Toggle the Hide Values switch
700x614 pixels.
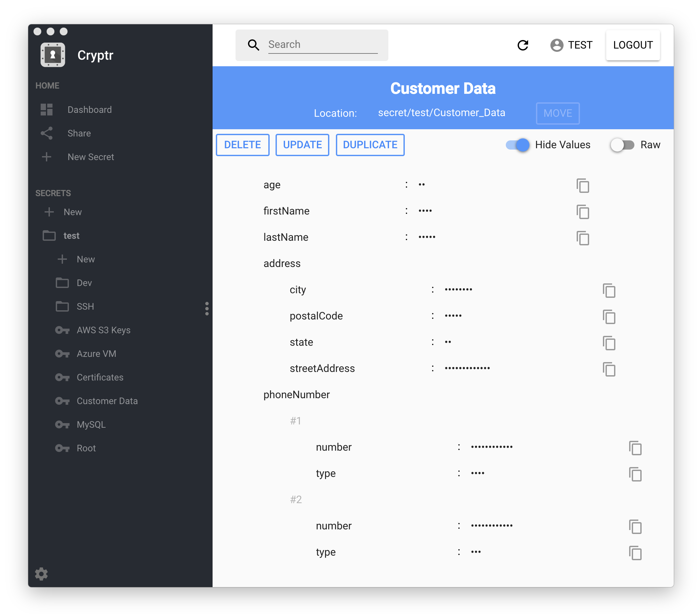518,145
